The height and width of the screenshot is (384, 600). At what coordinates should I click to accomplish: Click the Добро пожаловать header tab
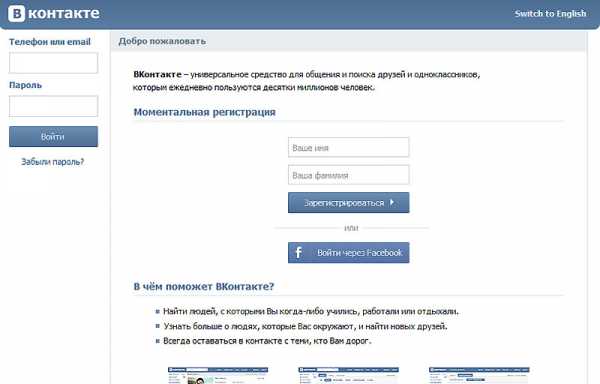pos(162,41)
